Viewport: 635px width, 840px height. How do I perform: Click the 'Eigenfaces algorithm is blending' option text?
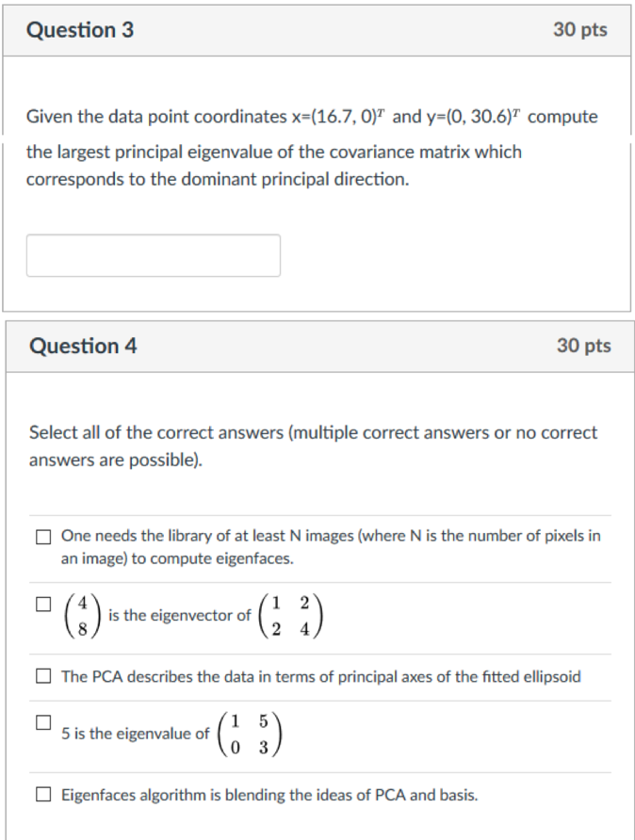coord(269,795)
